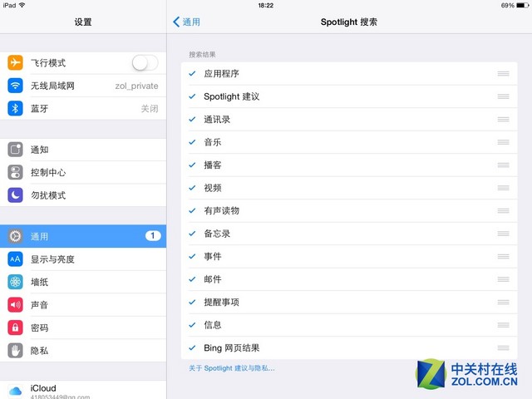The width and height of the screenshot is (532, 399).
Task: Tap the 18:22 clock in status bar
Action: point(266,6)
